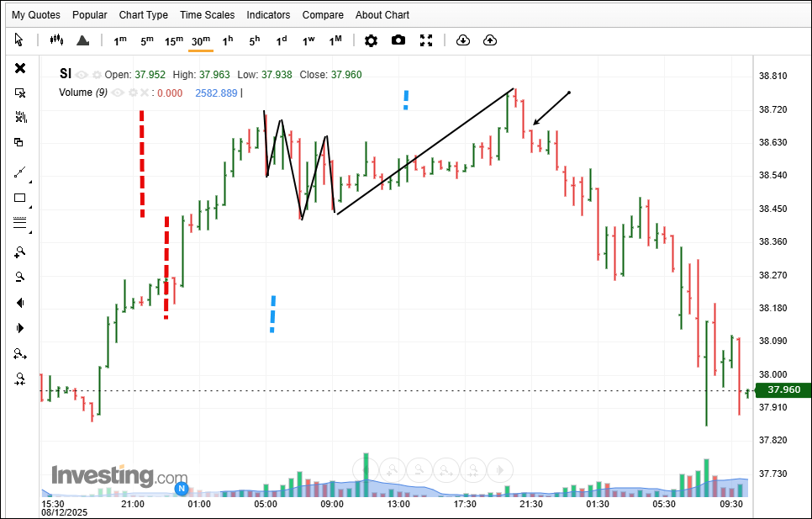Click the 08/12/2025 date label

65,512
